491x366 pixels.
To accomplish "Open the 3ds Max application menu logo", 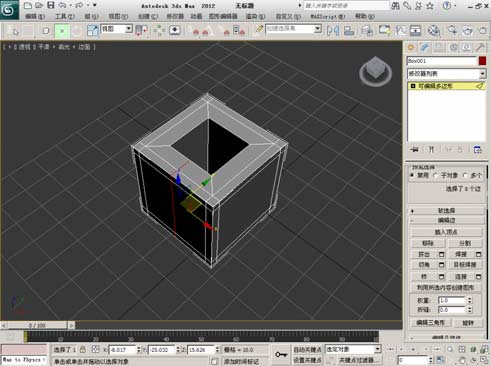I will [x=9, y=10].
